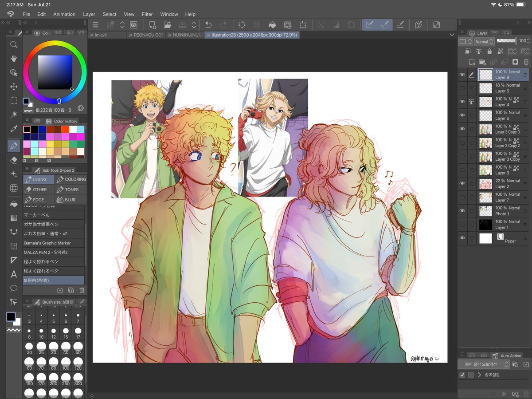532x399 pixels.
Task: Select the Move layer tool
Action: 14,87
